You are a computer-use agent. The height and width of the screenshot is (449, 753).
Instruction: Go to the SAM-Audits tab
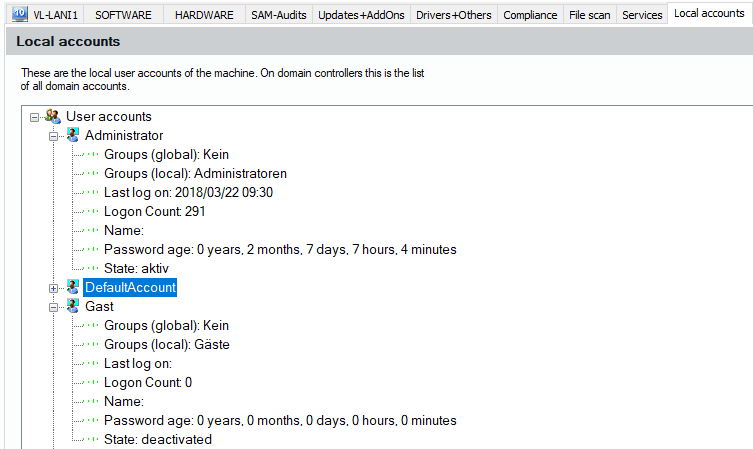pos(280,15)
